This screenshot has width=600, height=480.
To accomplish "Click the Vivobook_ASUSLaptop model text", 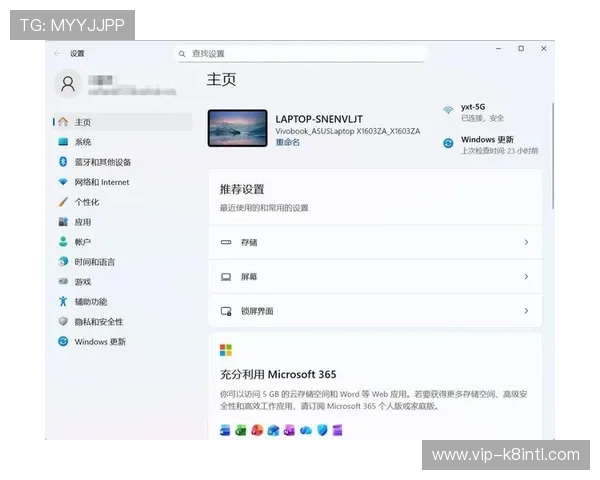I will 347,131.
